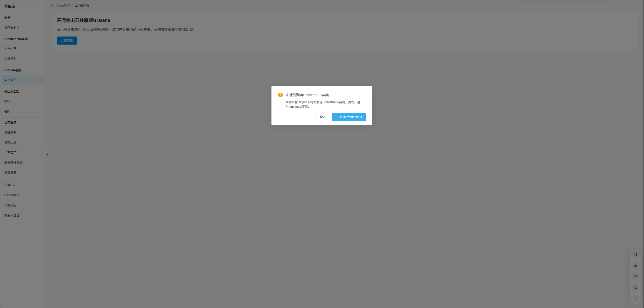Click the 开通实例 button
Image resolution: width=644 pixels, height=308 pixels.
[67, 41]
